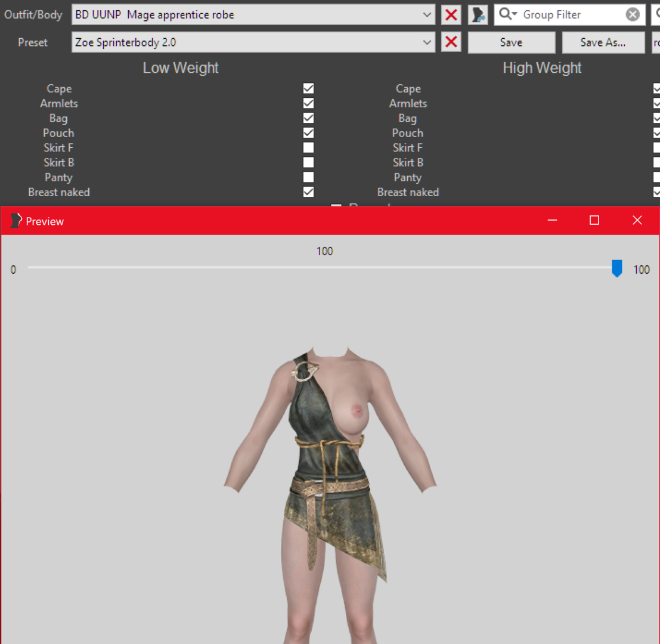Enable Low Weight Skirt F checkbox

(308, 147)
